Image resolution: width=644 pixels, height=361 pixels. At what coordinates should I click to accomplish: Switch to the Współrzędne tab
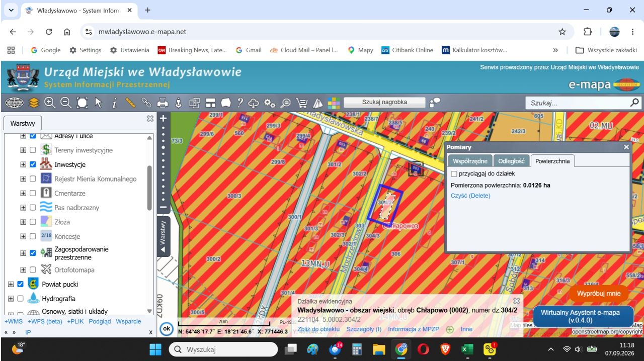469,161
